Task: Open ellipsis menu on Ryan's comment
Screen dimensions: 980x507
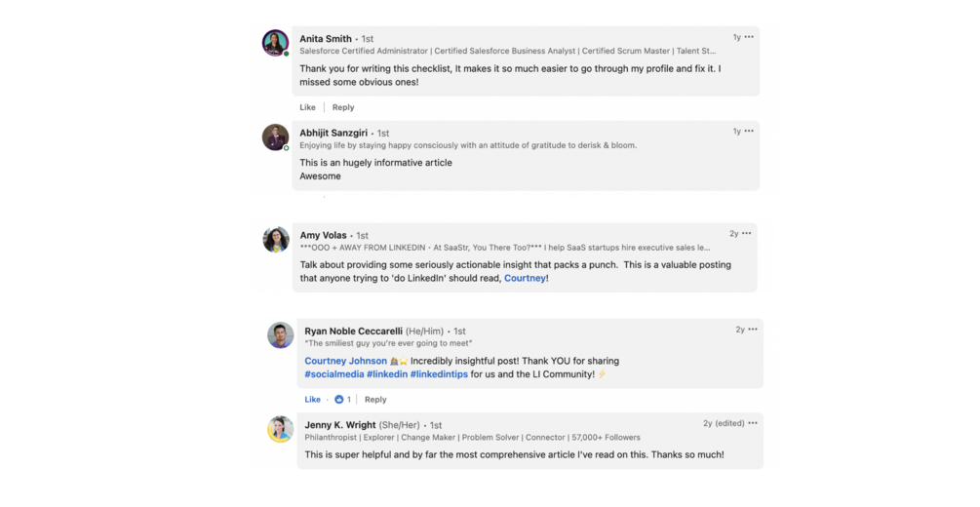Action: pyautogui.click(x=753, y=330)
